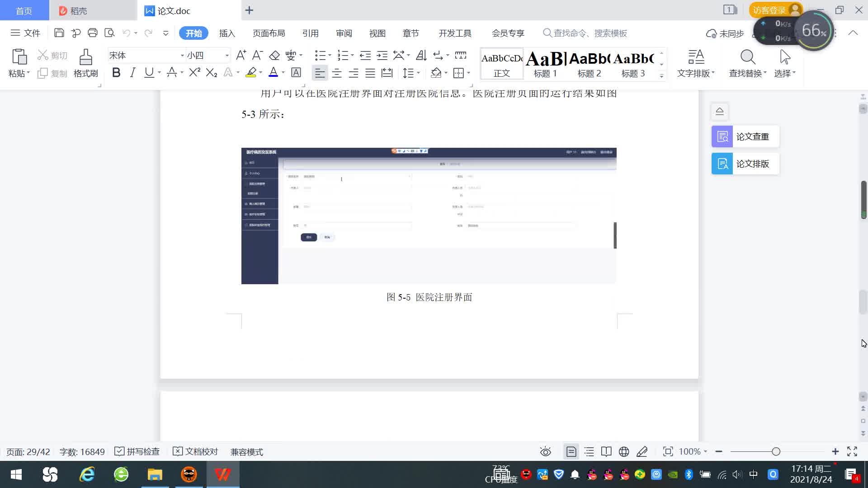The height and width of the screenshot is (488, 868).
Task: Open the 论文查重 plagiarism check tool
Action: pyautogui.click(x=745, y=136)
